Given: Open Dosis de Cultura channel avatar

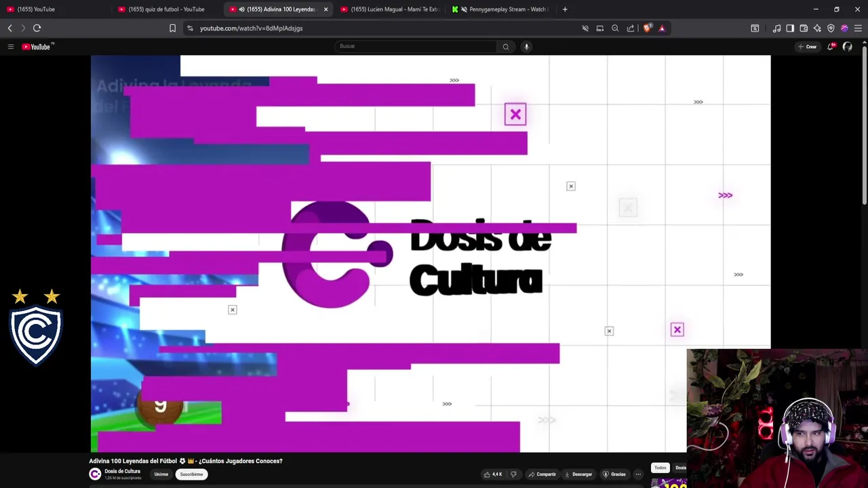Looking at the screenshot, I should pos(95,474).
